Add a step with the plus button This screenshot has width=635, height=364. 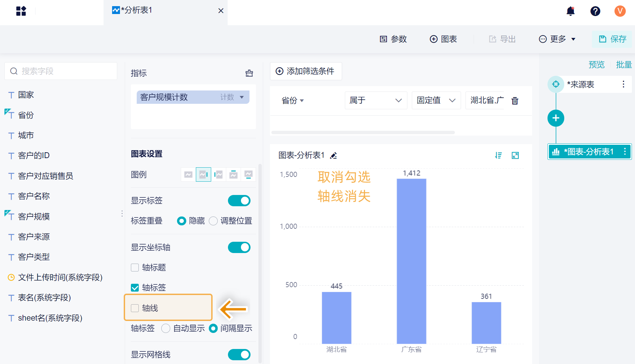(x=556, y=118)
